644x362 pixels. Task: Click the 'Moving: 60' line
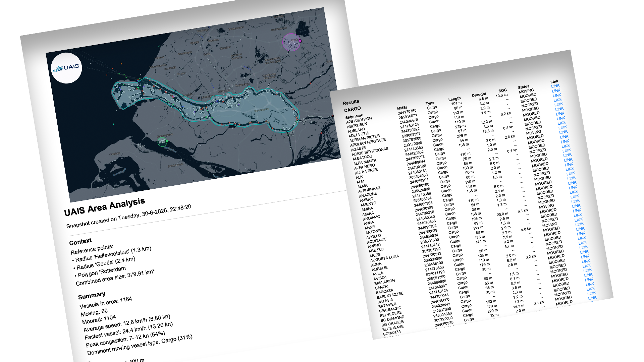94,312
